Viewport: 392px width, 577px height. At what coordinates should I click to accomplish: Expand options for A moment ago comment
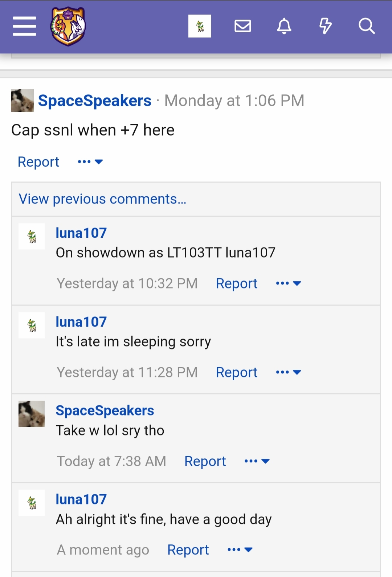click(x=240, y=550)
